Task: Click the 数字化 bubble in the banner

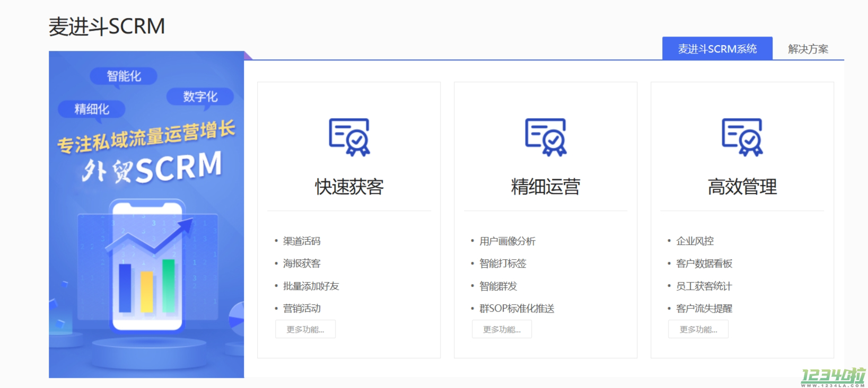Action: [200, 96]
